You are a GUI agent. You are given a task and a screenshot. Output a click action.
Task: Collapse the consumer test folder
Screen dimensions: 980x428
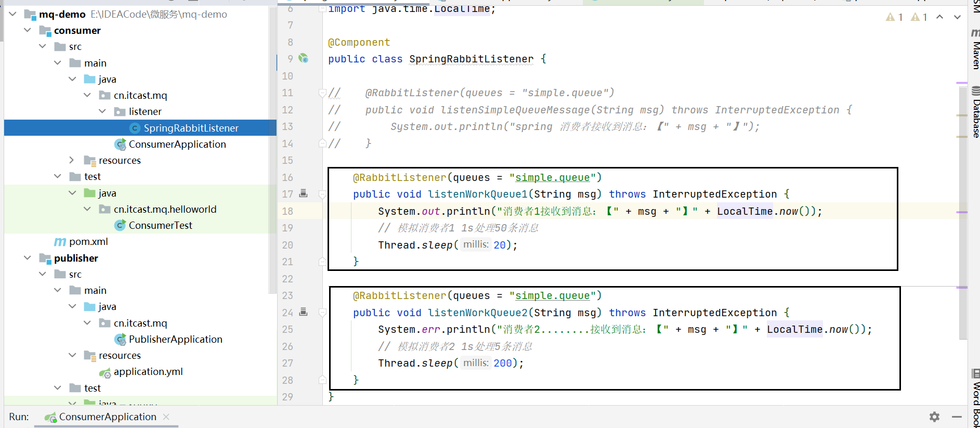pyautogui.click(x=58, y=176)
